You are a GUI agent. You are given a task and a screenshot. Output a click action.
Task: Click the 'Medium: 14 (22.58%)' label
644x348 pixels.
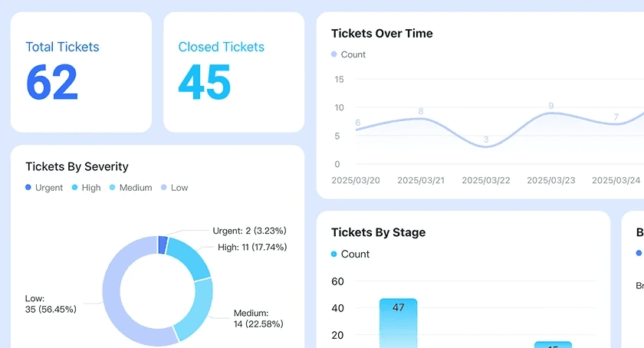tap(258, 318)
